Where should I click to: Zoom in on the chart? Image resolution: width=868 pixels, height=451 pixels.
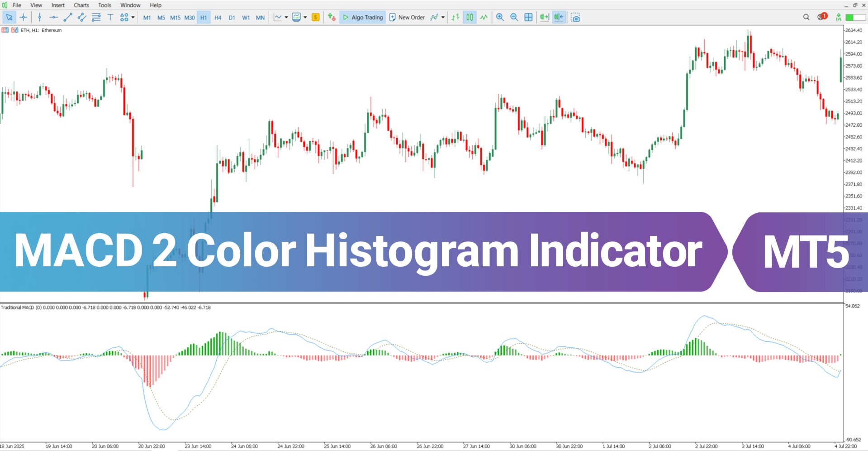coord(500,17)
